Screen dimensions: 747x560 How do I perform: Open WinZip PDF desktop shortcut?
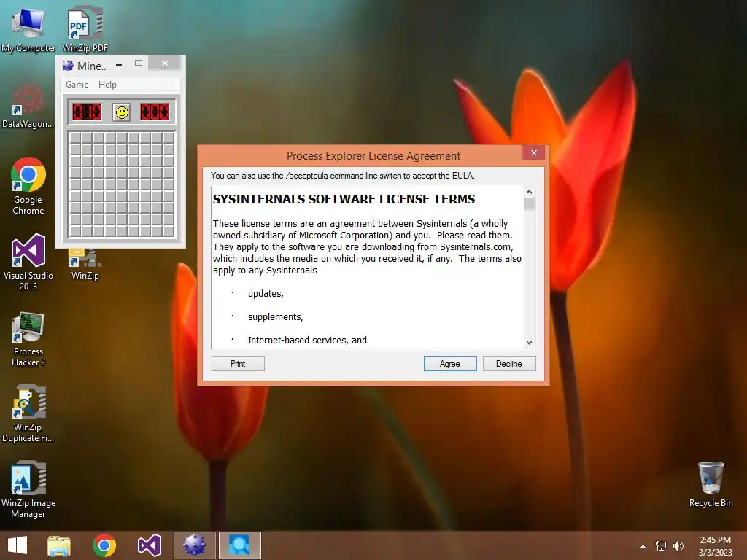[85, 28]
